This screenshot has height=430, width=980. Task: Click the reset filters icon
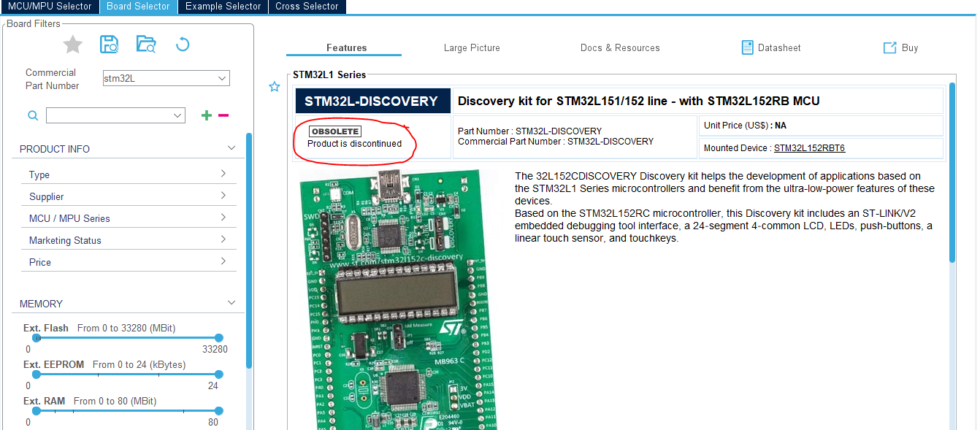(x=182, y=45)
